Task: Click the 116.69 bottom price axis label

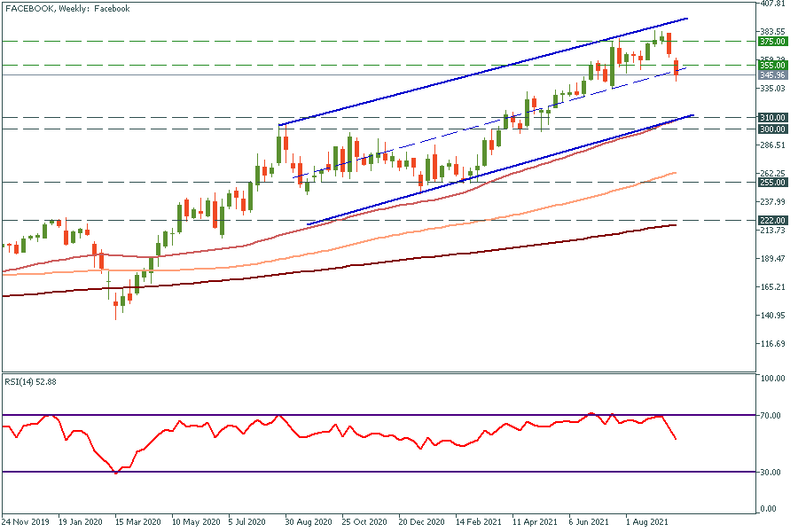Action: 772,344
